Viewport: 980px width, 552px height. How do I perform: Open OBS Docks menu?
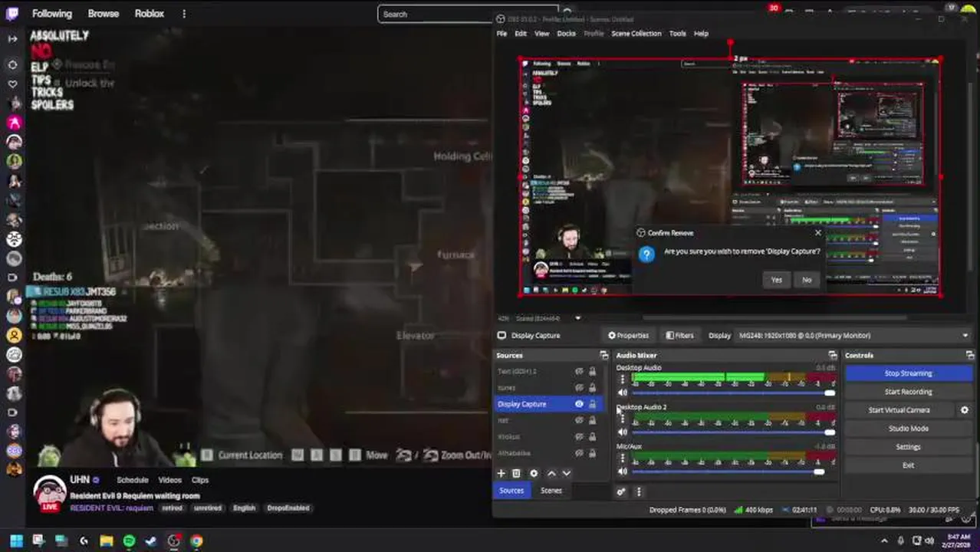pos(566,34)
